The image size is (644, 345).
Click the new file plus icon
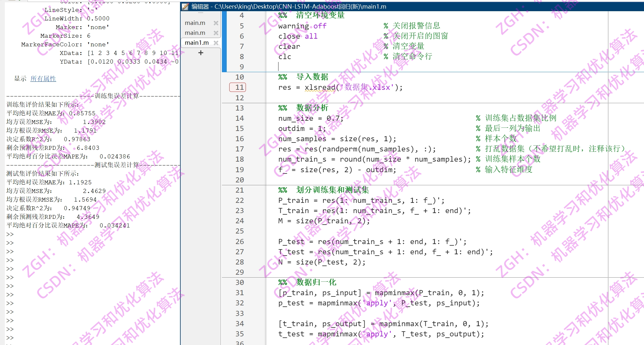(200, 53)
